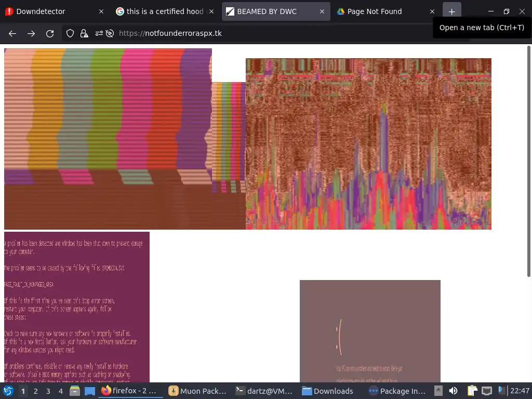Open the Muon Package Manager taskbar entry
This screenshot has height=399, width=532.
pos(198,391)
